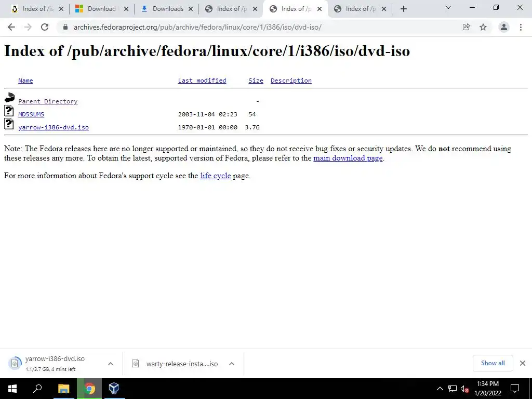Open the taskbar clock and date

click(487, 389)
